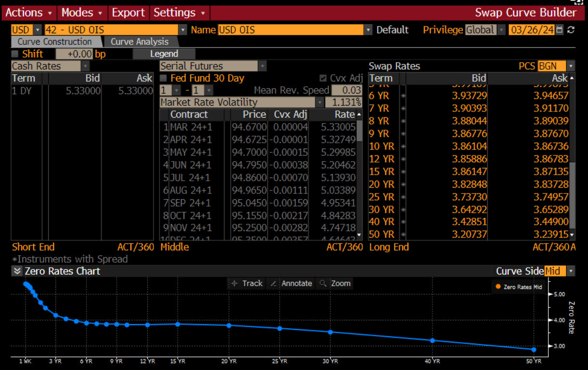The width and height of the screenshot is (588, 370).
Task: Collapse the Zero Rates Chart panel
Action: point(17,271)
